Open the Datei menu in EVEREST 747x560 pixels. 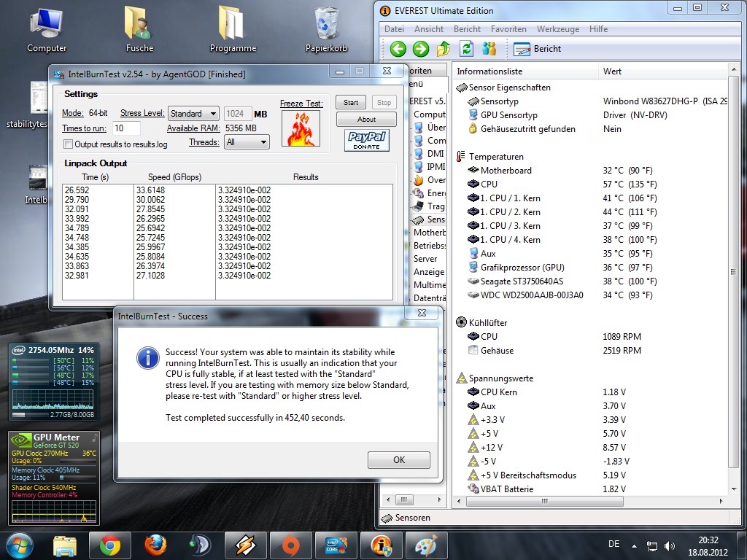394,29
